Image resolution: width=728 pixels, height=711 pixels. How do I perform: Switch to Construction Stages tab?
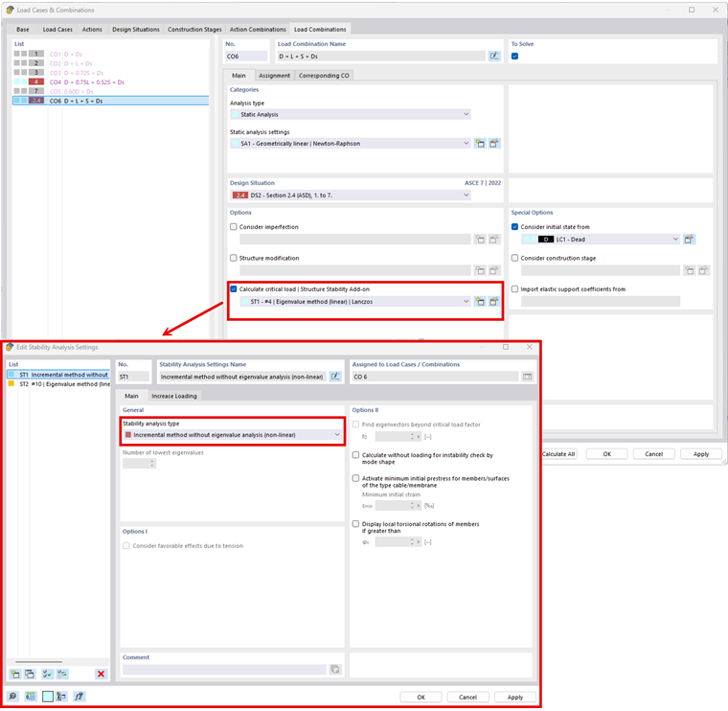[x=194, y=30]
